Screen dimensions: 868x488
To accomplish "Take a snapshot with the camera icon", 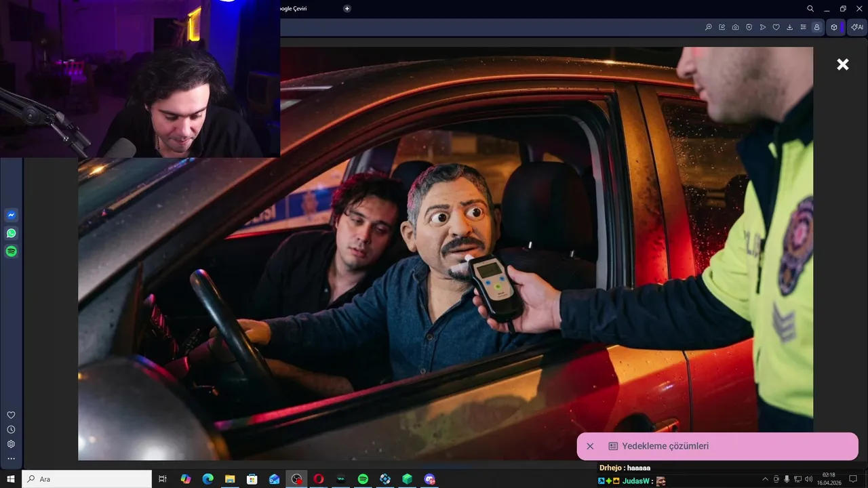I will coord(736,27).
